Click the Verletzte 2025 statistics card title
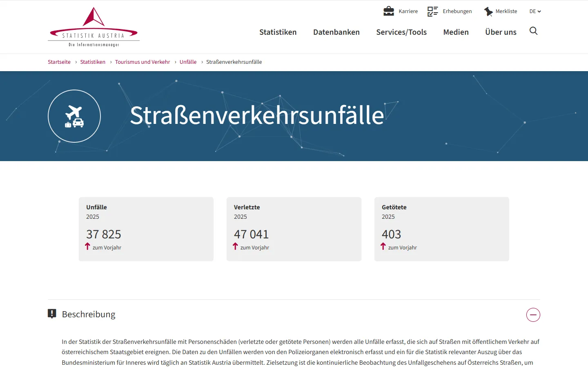Screen dimensions: 588x368 pos(247,207)
